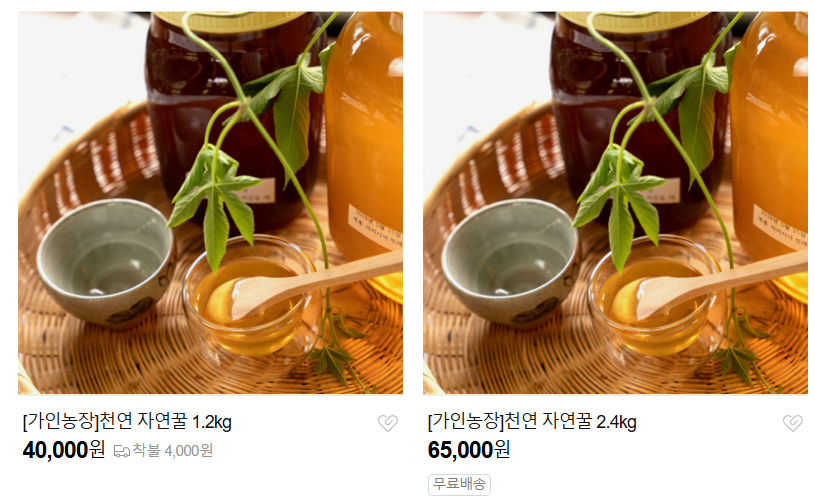Select the 무료배송 badge
Image resolution: width=815 pixels, height=503 pixels.
[x=459, y=484]
